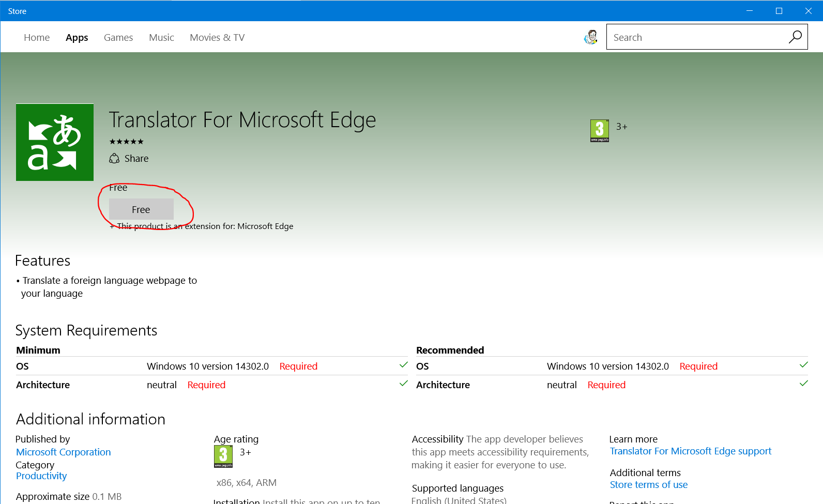Click PEGI 3 icon under Age rating
Image resolution: width=823 pixels, height=504 pixels.
(x=223, y=456)
